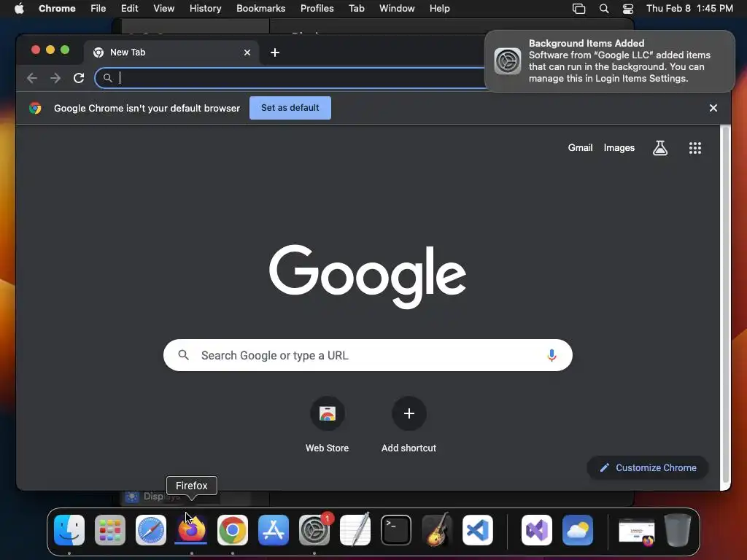Screen dimensions: 747x560
Task: Click the Chrome forward arrow button
Action: pyautogui.click(x=55, y=78)
